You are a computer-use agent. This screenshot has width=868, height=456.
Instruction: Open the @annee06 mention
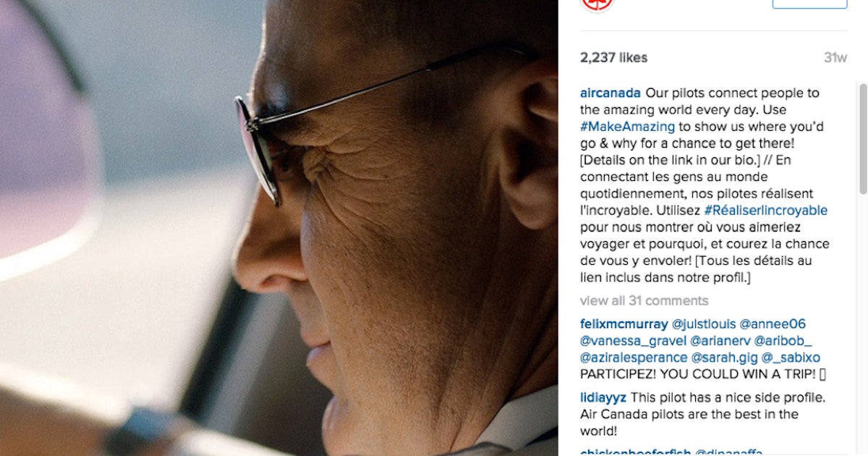(x=773, y=324)
